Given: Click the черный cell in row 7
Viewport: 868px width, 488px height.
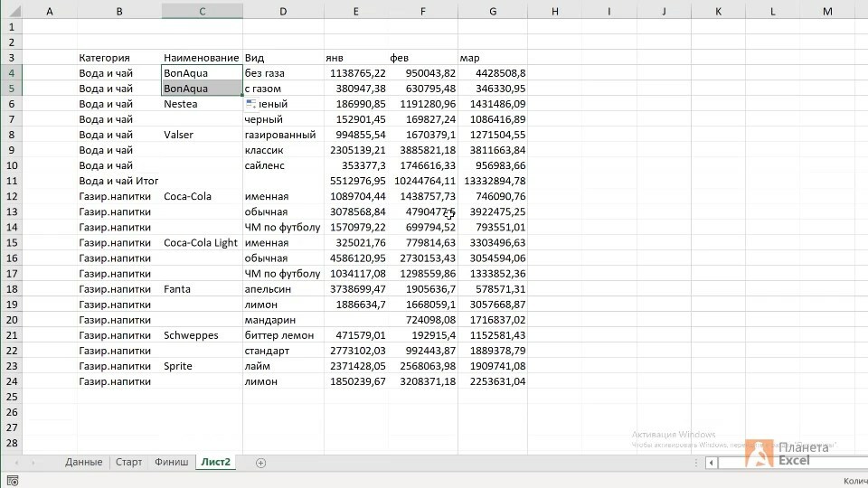Looking at the screenshot, I should pos(283,119).
